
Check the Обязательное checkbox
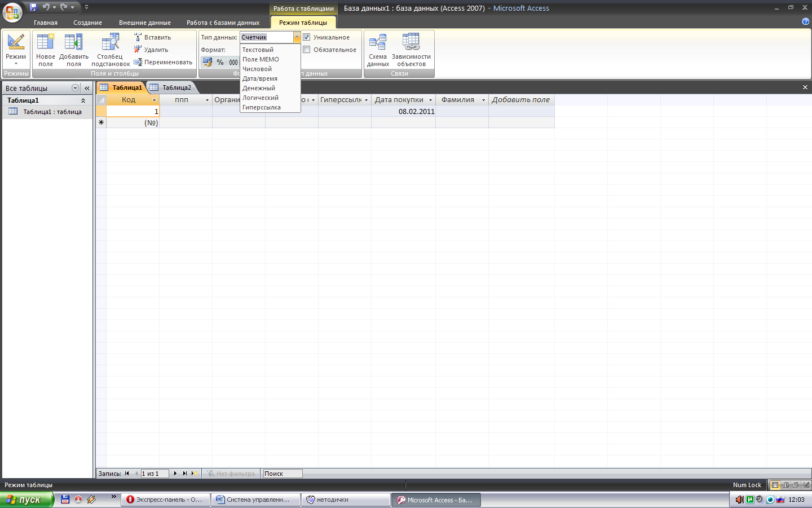tap(307, 50)
